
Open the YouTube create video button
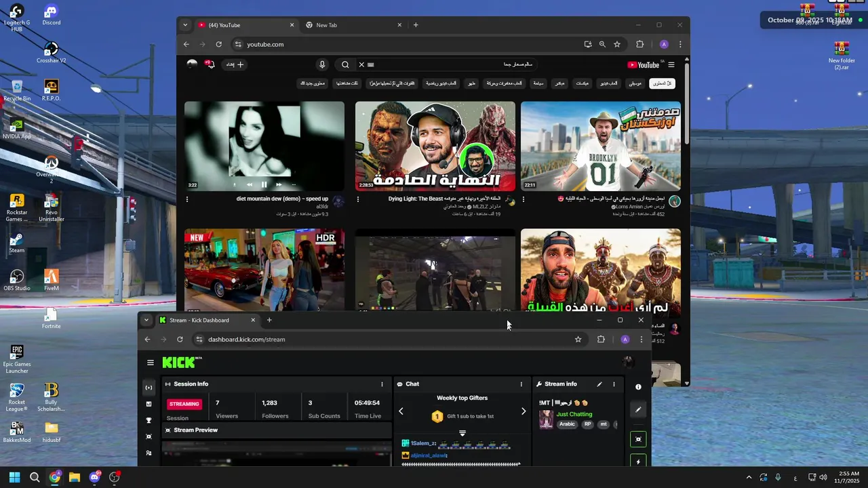pos(235,64)
